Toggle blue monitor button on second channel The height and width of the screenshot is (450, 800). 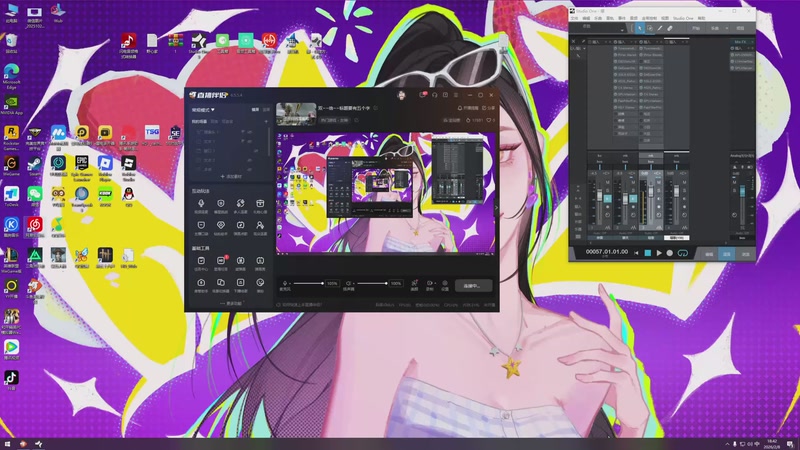click(x=633, y=199)
